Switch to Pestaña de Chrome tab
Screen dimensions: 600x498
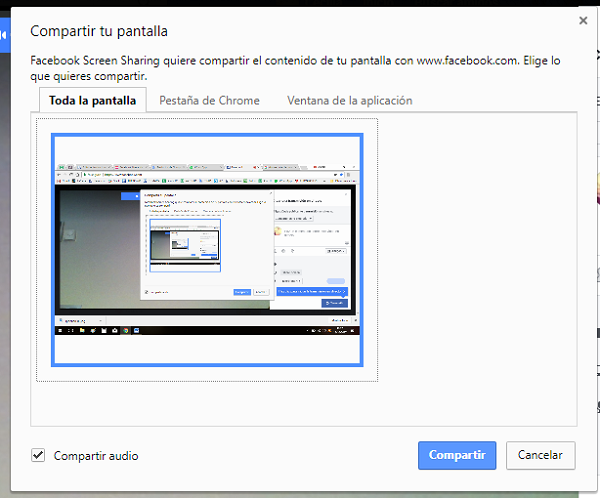(x=211, y=100)
